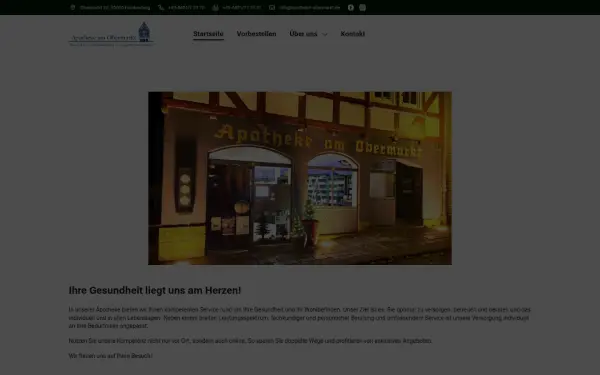
Task: Expand the Über uns chevron
Action: (x=324, y=34)
